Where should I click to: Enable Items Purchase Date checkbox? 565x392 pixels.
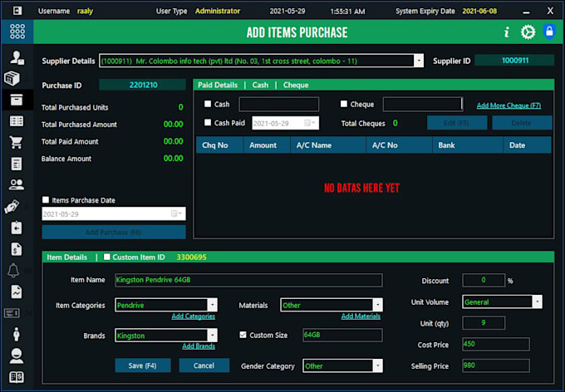46,199
